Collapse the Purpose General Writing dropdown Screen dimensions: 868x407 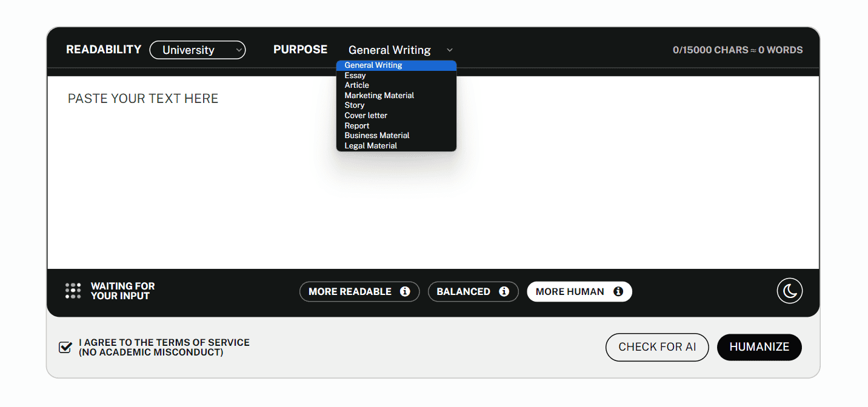pos(400,50)
